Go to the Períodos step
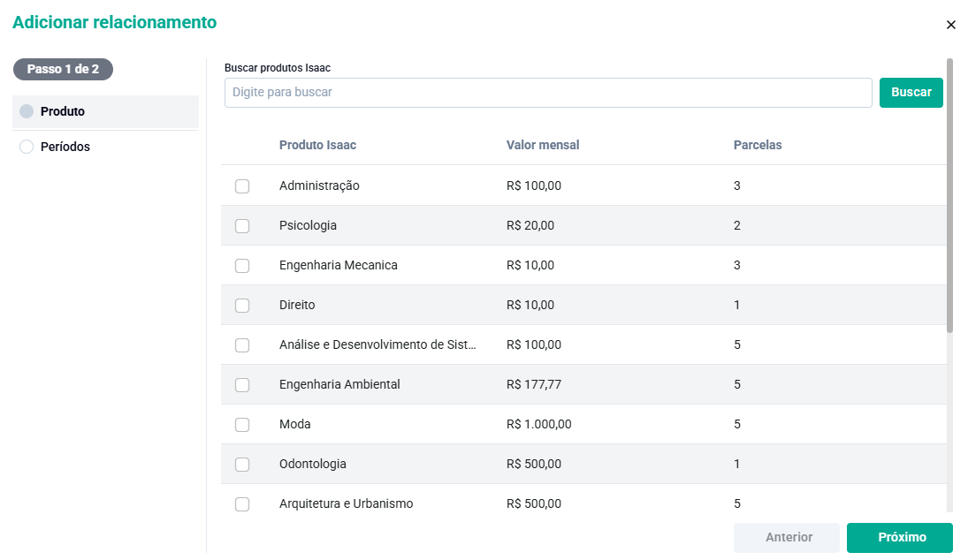The height and width of the screenshot is (560, 968). pos(65,148)
